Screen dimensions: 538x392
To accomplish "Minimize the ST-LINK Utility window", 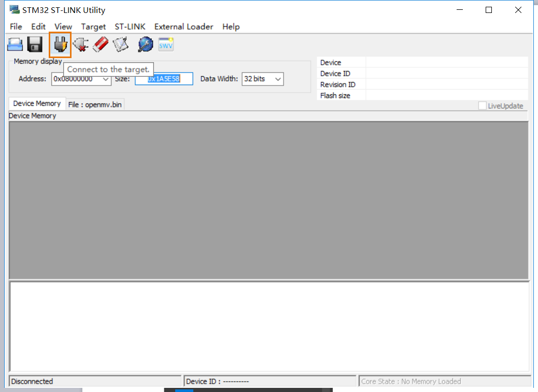I will 460,10.
